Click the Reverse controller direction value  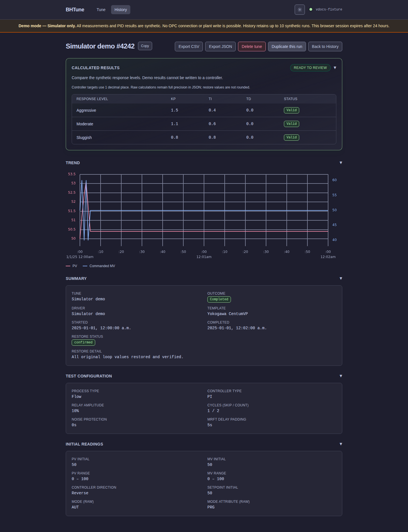(80, 493)
